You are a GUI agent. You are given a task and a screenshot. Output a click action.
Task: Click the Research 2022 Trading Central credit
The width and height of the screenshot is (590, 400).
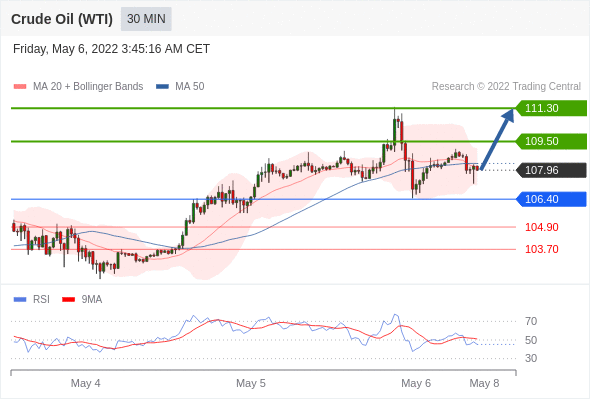[506, 87]
